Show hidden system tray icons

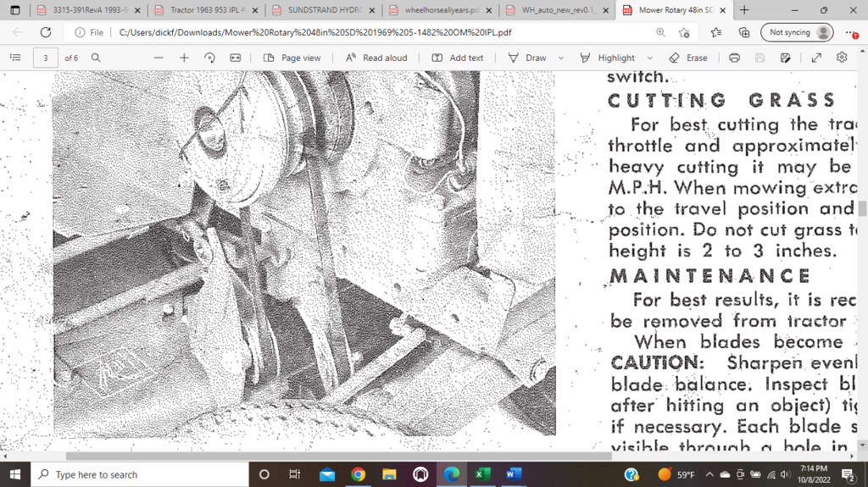(x=709, y=474)
